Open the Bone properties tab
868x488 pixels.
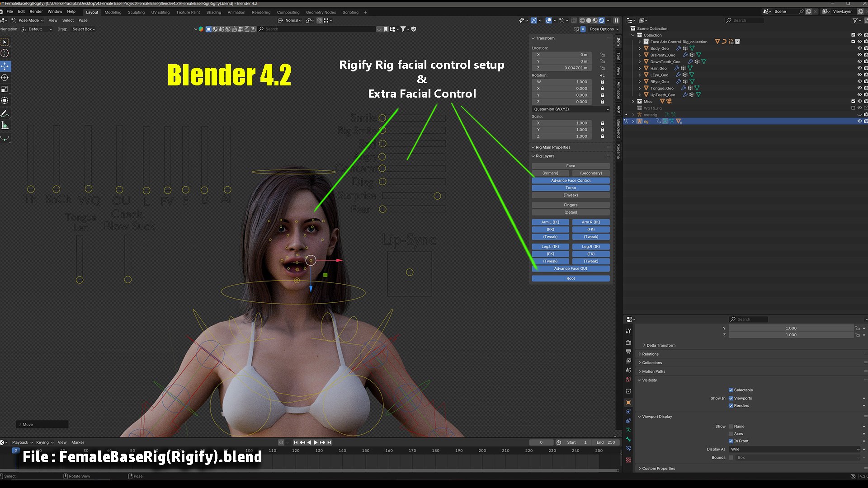[x=628, y=439]
